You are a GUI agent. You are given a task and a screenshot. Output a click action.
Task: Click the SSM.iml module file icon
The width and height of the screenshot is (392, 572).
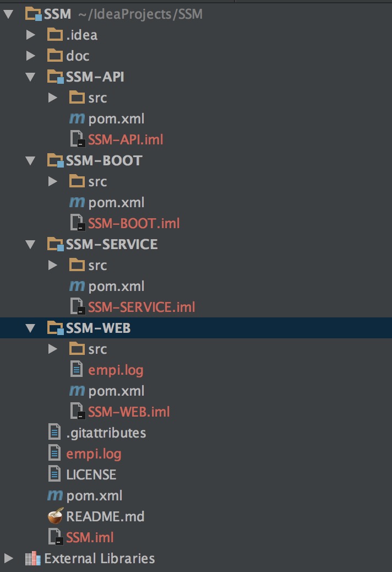(56, 537)
